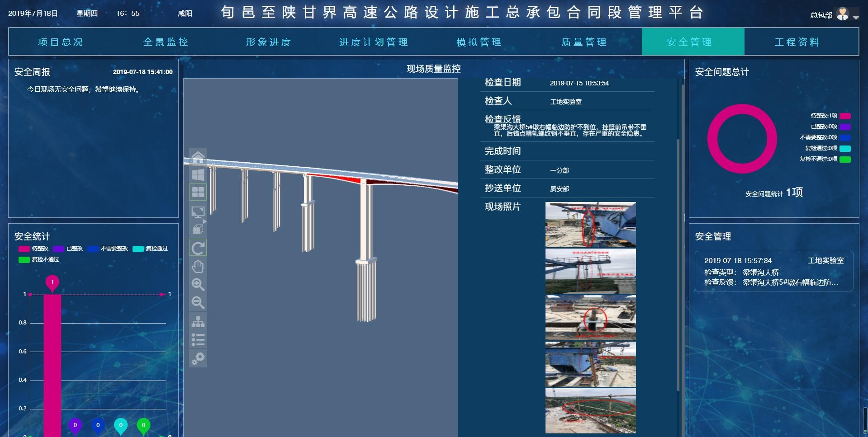The width and height of the screenshot is (868, 437).
Task: Expand the 总包部 user dropdown arrow
Action: (856, 18)
